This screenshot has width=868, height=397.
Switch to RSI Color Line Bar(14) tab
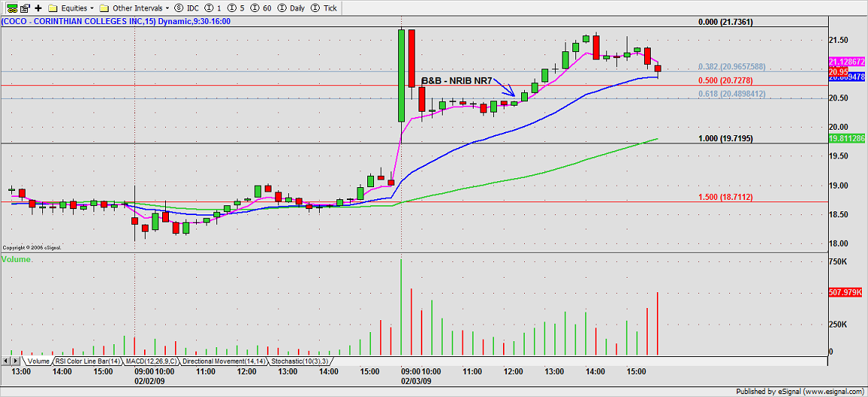(88, 361)
